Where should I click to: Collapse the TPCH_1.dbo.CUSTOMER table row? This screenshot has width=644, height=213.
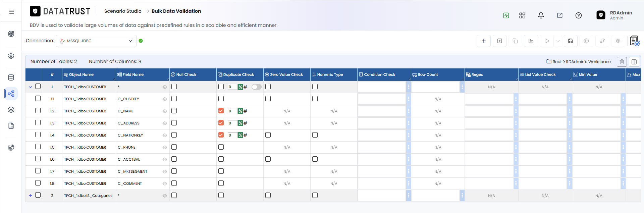pyautogui.click(x=31, y=87)
